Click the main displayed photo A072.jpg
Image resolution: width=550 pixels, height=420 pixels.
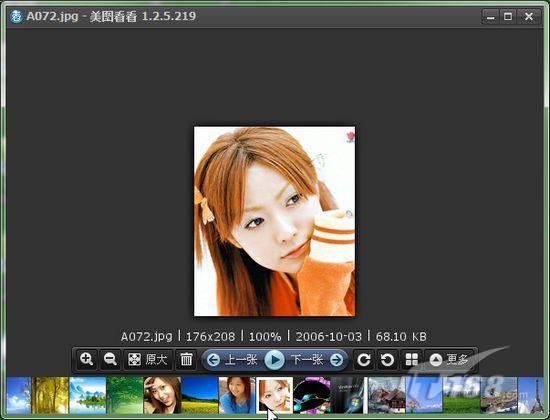click(275, 221)
